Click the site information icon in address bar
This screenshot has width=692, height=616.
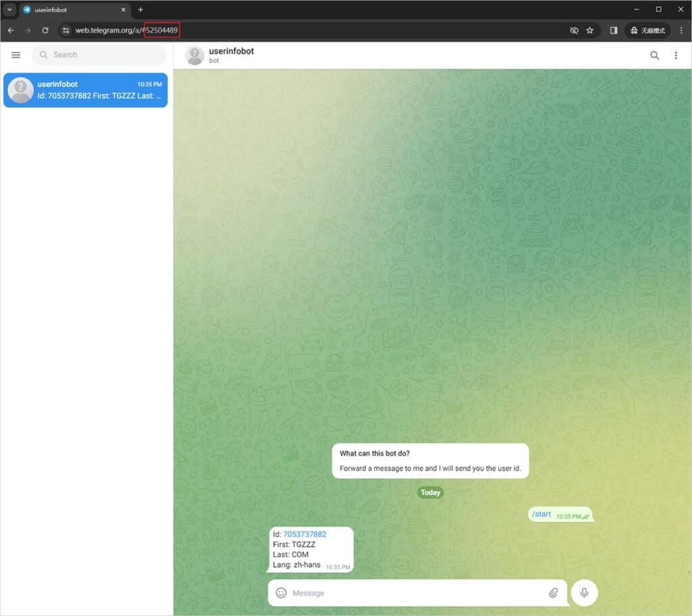coord(66,30)
